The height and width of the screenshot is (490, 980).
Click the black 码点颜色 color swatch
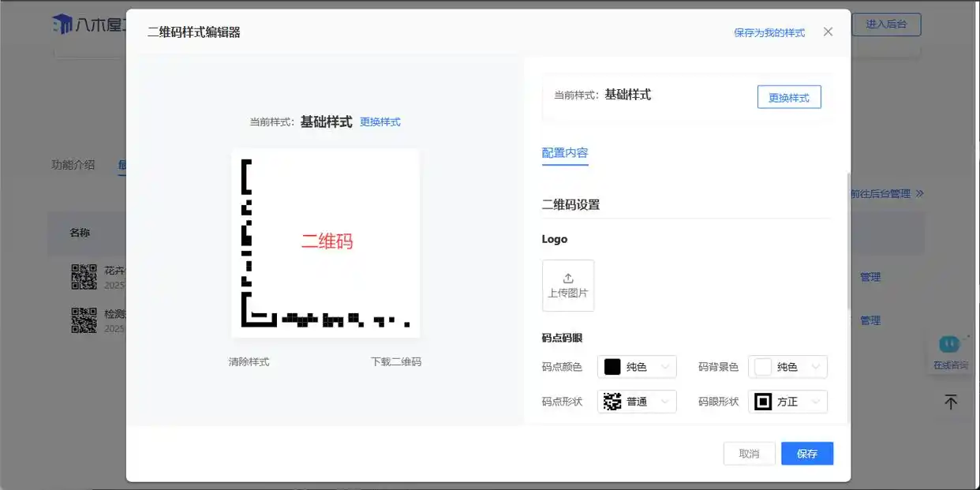click(612, 367)
